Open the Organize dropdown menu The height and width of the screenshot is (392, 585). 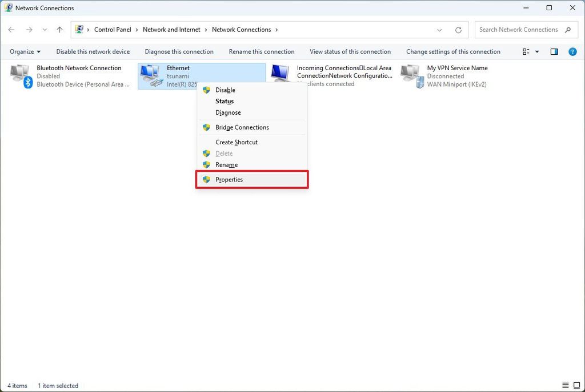coord(24,51)
